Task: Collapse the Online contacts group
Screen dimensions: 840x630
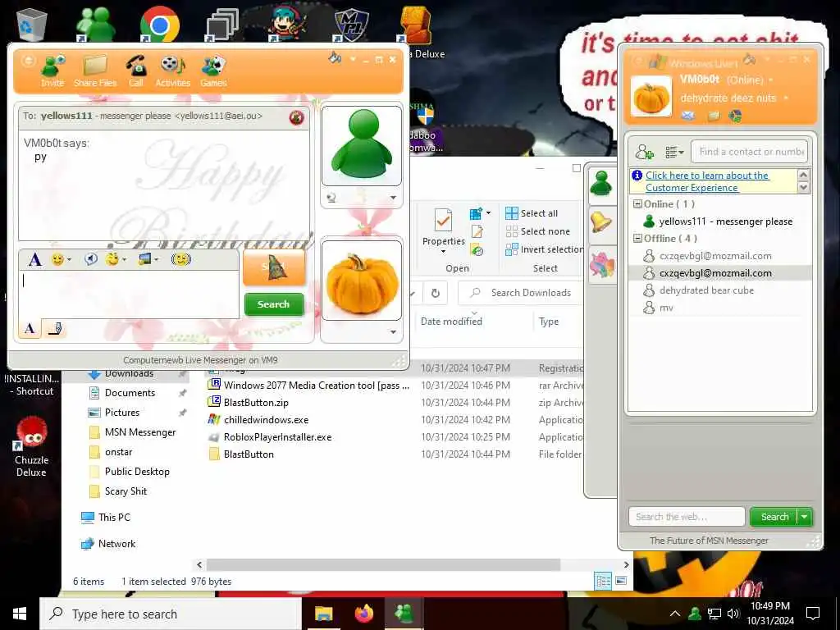Action: tap(637, 204)
